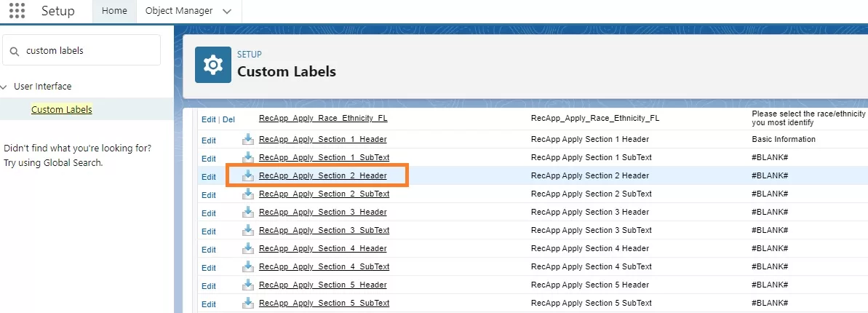Edit the RecApp_Apply_Section_2_Header label
This screenshot has width=868, height=313.
209,177
